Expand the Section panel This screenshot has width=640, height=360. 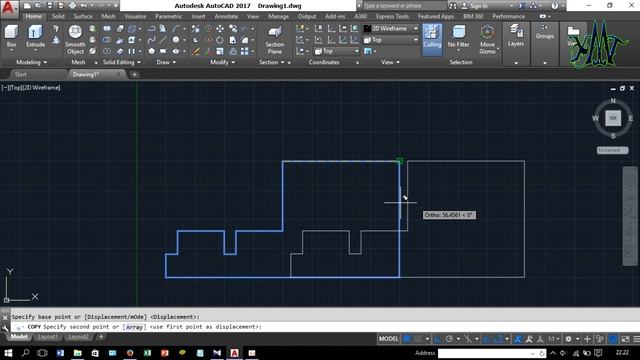point(271,62)
